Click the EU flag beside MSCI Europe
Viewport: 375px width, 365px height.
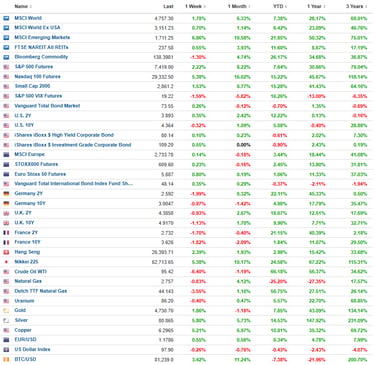click(x=6, y=155)
